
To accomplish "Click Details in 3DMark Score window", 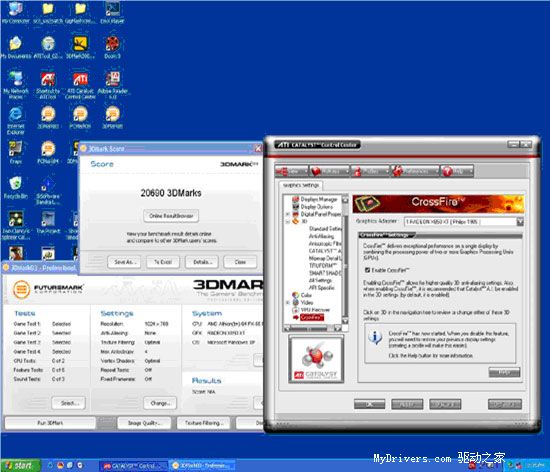I will [x=202, y=262].
